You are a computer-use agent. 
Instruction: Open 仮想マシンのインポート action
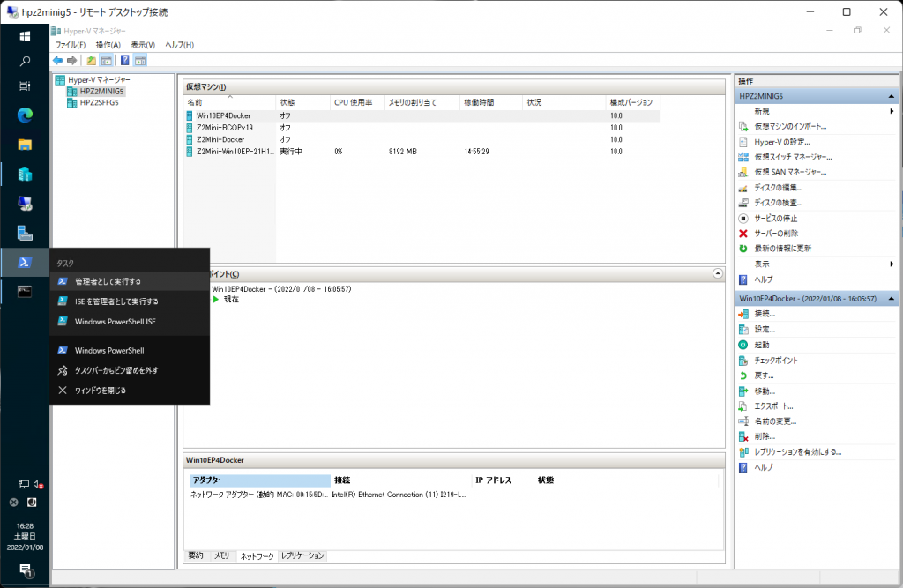tap(790, 126)
